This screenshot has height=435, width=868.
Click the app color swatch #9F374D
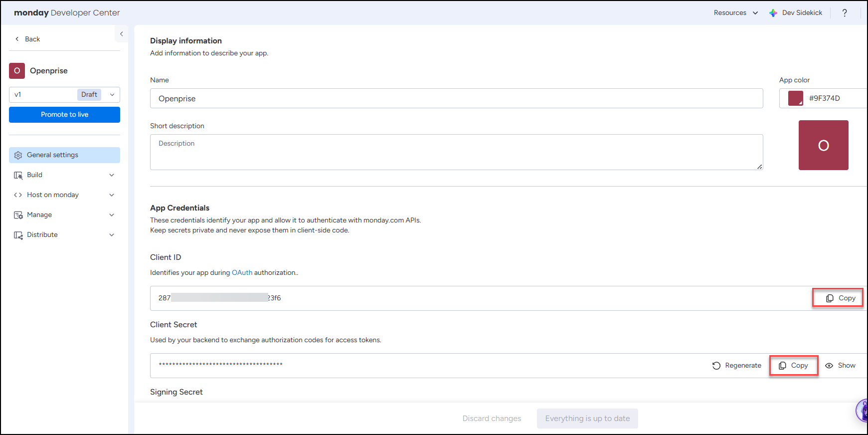[795, 98]
